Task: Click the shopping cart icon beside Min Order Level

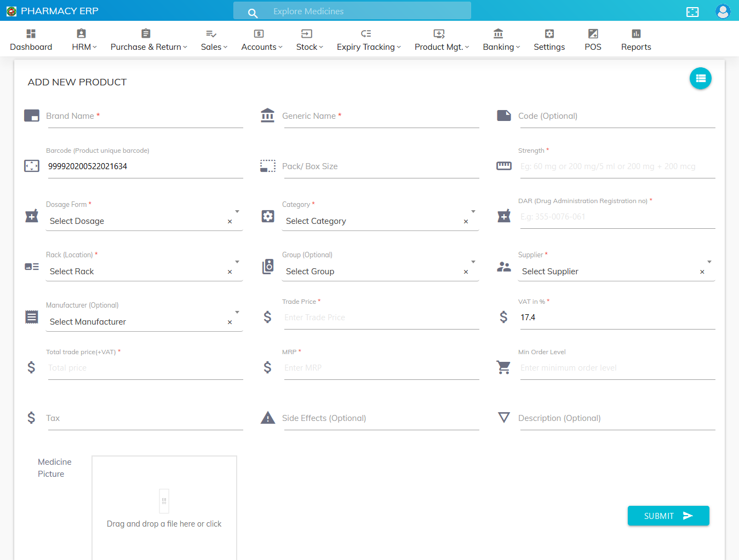Action: [x=503, y=367]
